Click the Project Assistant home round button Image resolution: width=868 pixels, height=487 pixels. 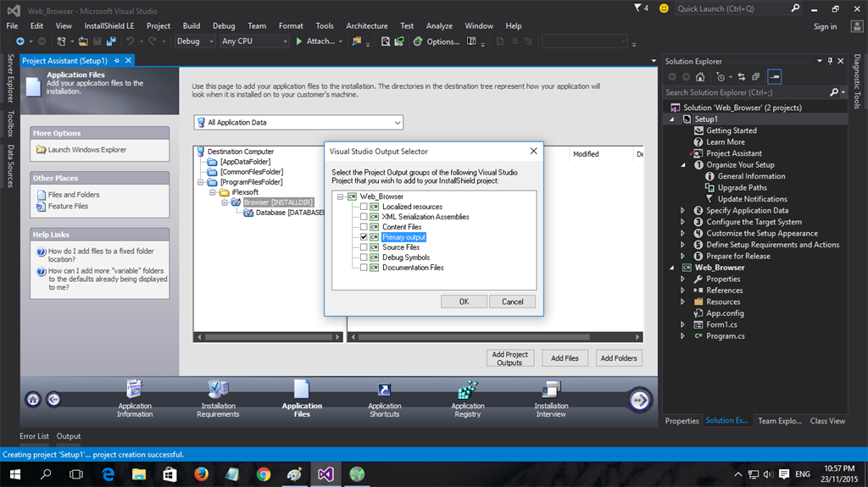tap(33, 399)
